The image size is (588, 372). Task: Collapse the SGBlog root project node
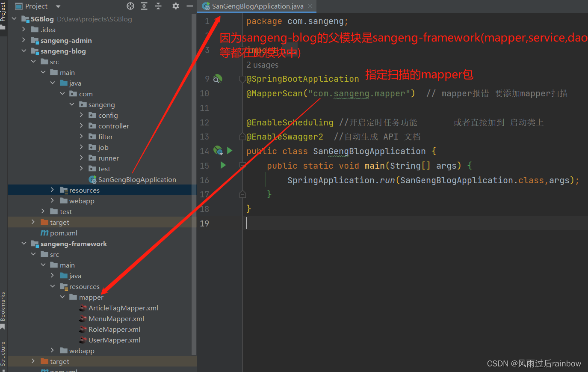[14, 19]
